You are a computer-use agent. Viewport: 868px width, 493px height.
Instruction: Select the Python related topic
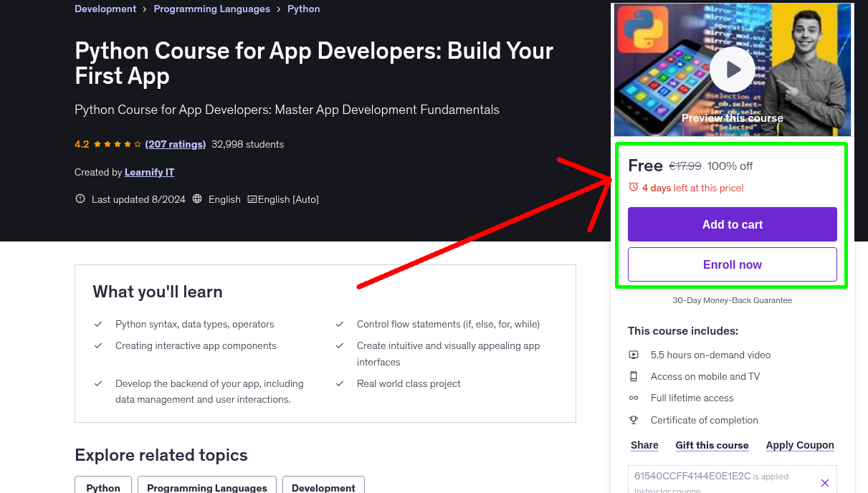[x=102, y=487]
